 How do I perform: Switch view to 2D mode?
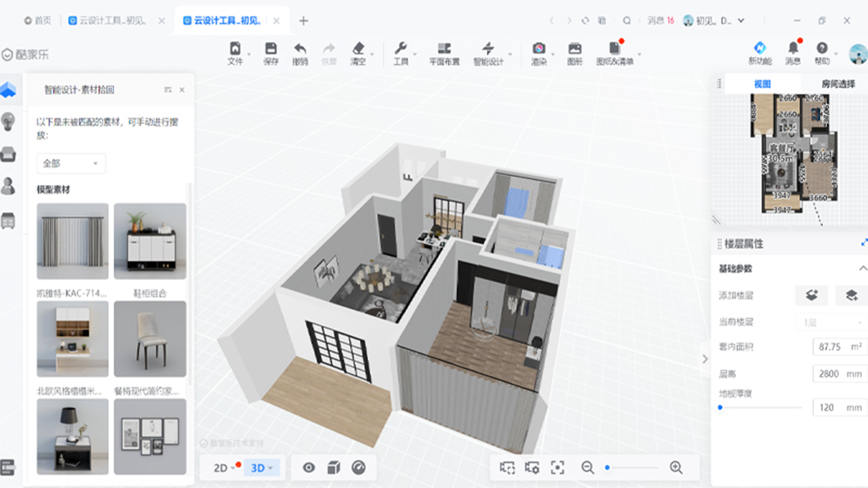(222, 468)
